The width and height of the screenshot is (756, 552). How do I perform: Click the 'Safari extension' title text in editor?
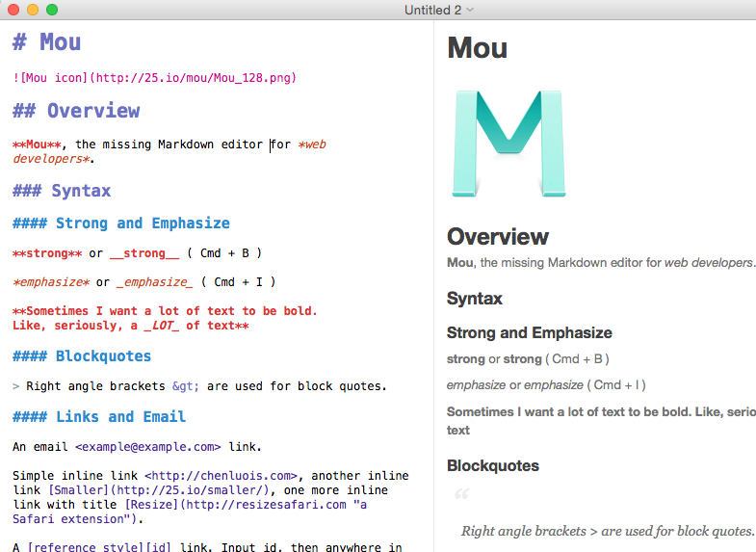[68, 519]
